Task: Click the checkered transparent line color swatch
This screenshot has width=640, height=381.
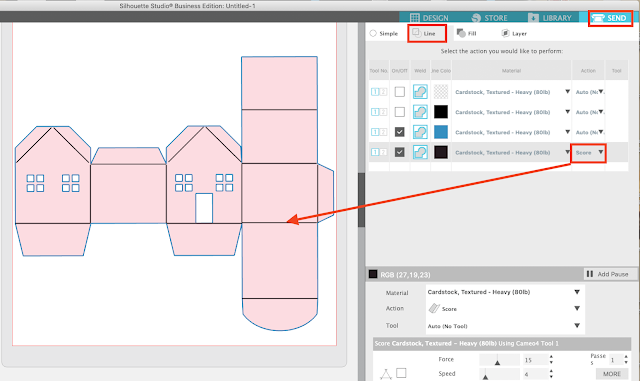Action: (x=441, y=92)
